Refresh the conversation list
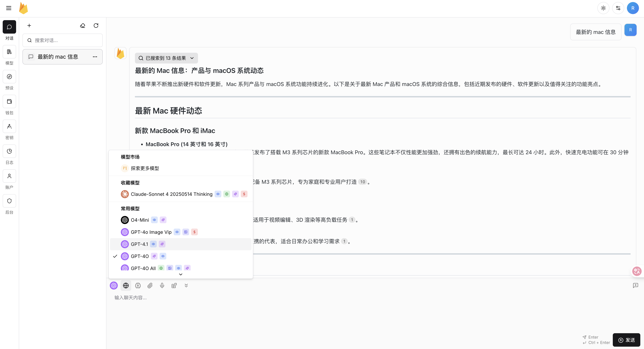The width and height of the screenshot is (644, 349). point(96,26)
